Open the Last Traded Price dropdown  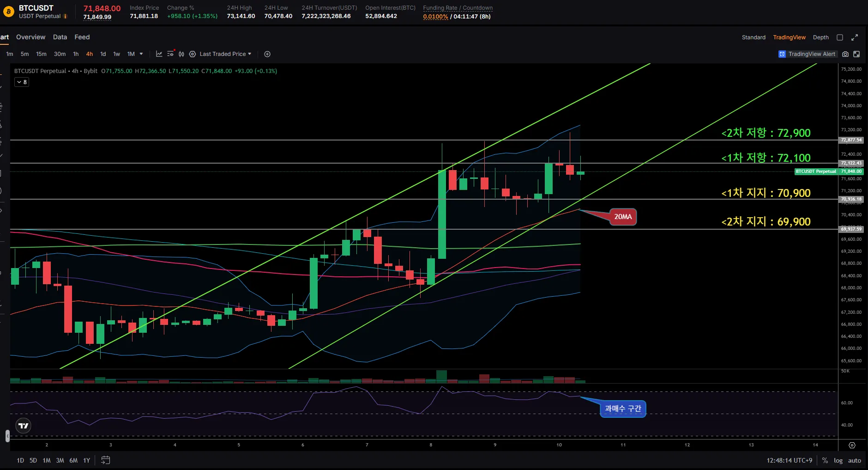coord(225,54)
